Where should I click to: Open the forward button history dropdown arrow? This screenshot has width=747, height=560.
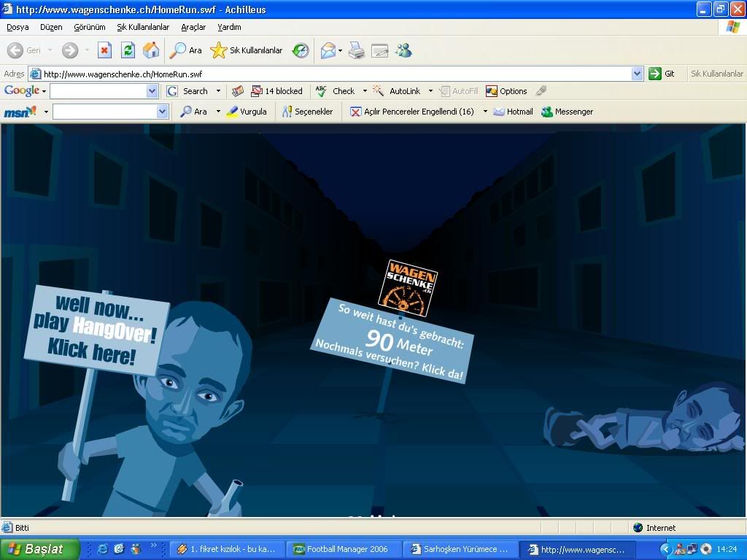[88, 50]
